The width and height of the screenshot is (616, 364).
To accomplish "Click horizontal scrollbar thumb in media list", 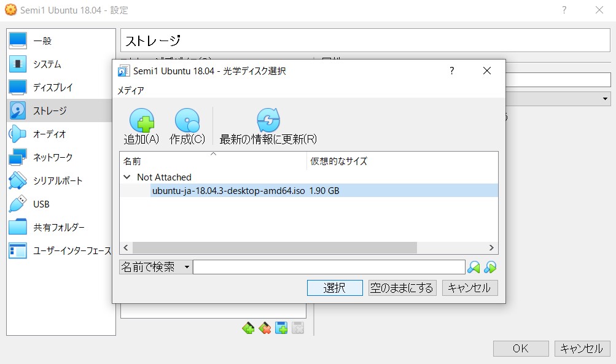I will (x=275, y=248).
